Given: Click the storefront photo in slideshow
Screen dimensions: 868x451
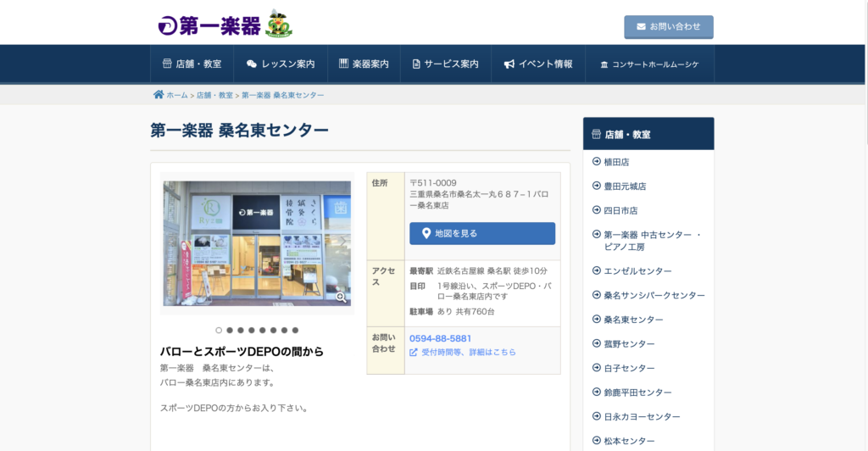Looking at the screenshot, I should [257, 243].
